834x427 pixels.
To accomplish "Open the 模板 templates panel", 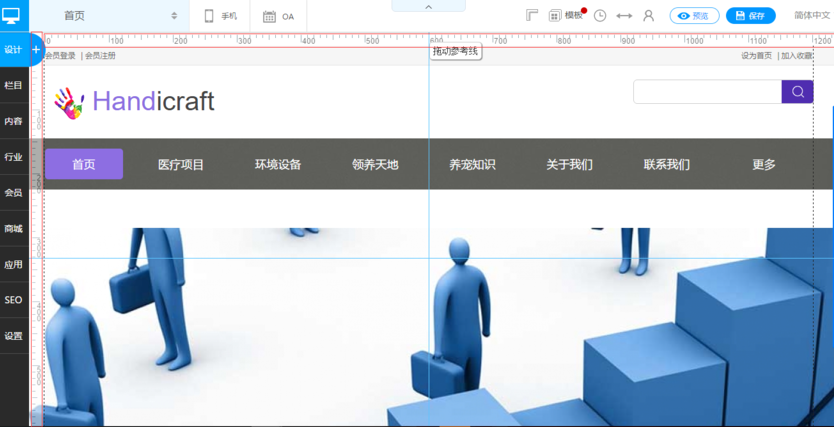I will (x=566, y=15).
